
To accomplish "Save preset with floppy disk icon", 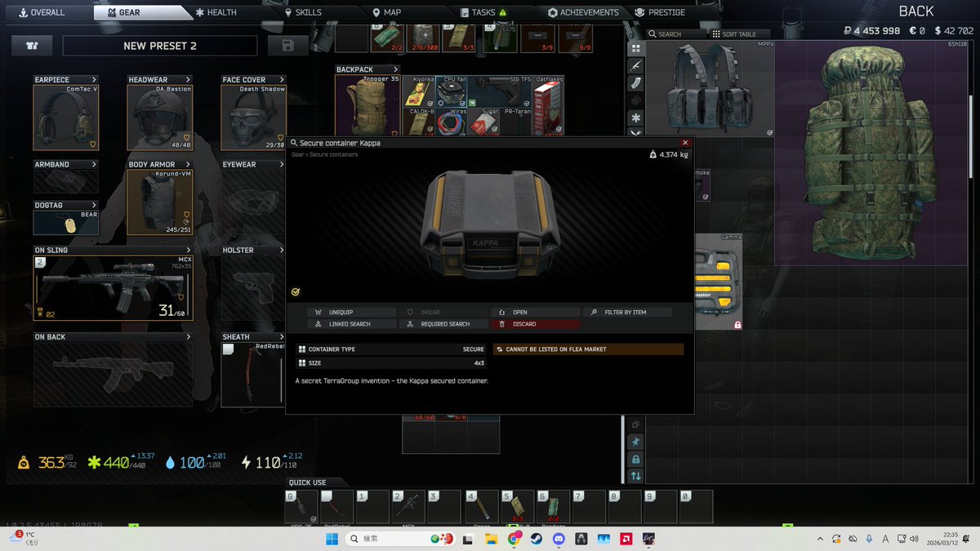I will tap(287, 46).
